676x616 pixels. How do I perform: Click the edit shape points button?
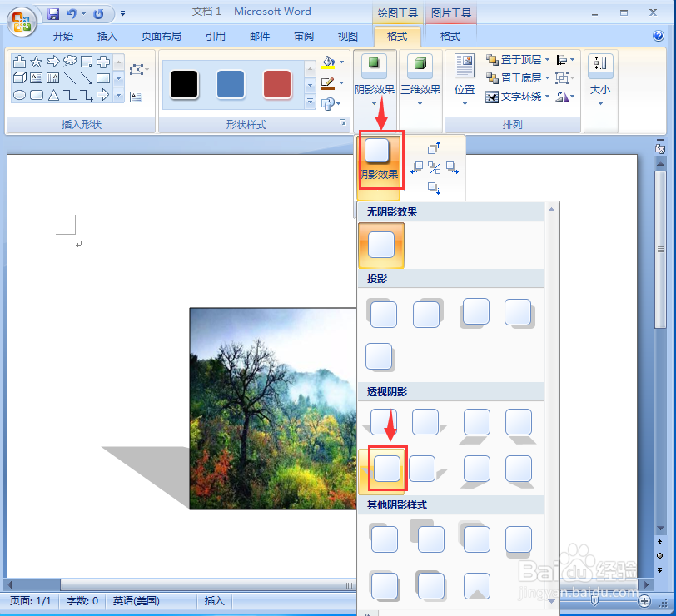pyautogui.click(x=138, y=69)
